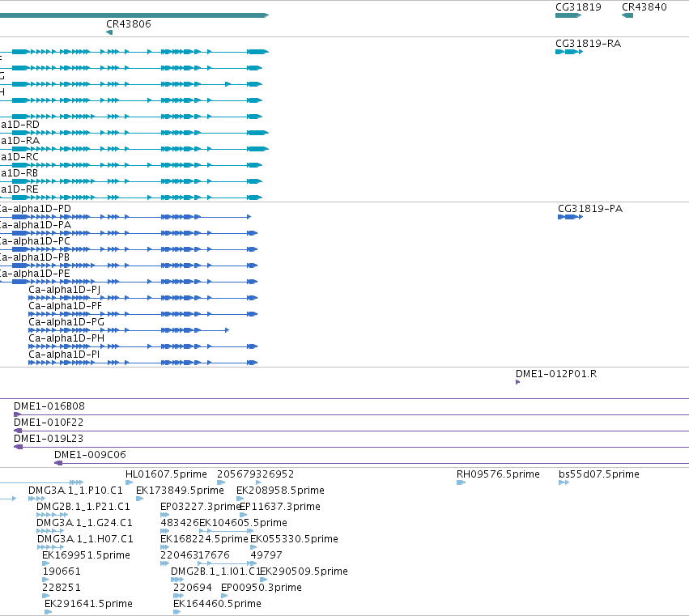Select the 190661 feature label
This screenshot has width=689, height=616.
[x=62, y=571]
